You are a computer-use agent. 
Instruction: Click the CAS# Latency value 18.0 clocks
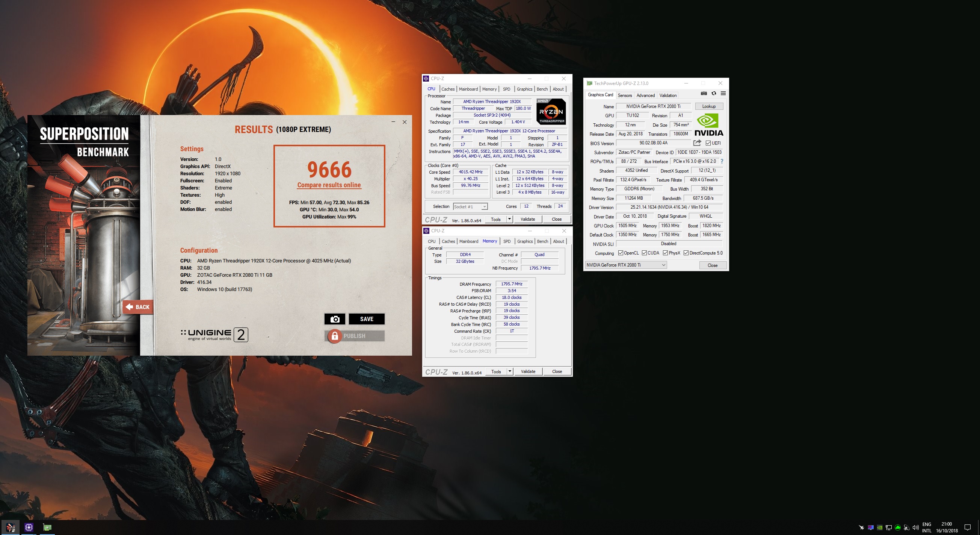click(x=512, y=297)
